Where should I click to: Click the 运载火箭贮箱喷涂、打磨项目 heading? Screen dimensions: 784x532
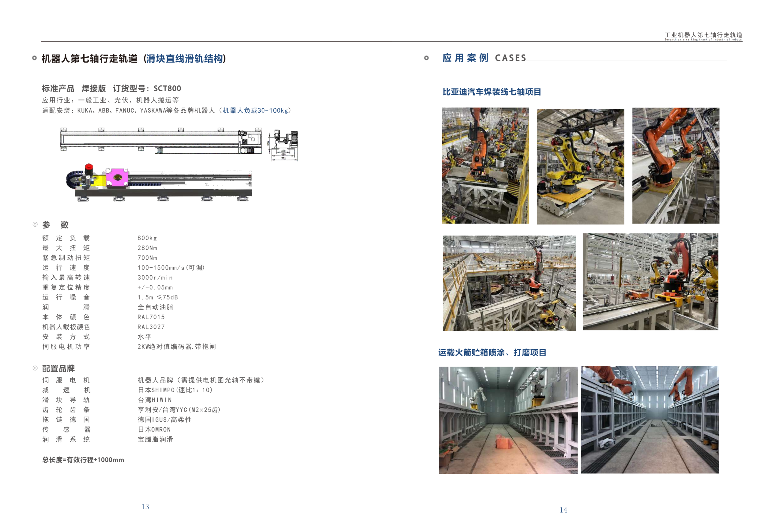click(492, 353)
